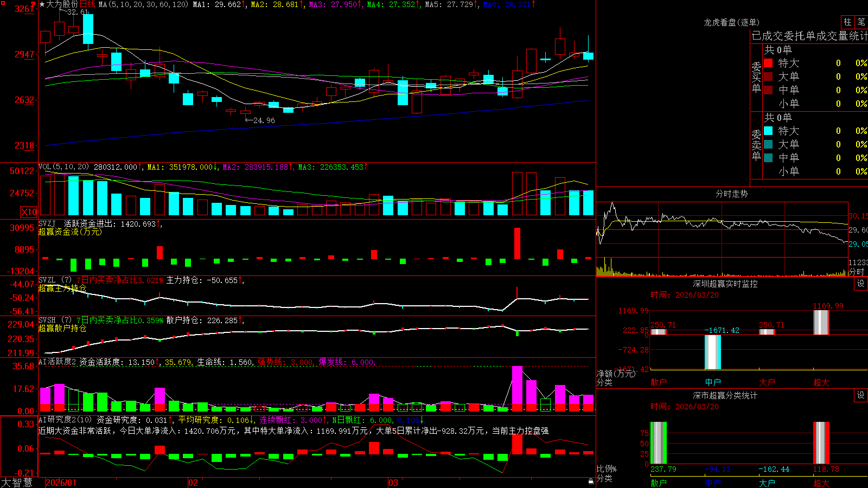Click the 超赢资金流(万元) label

coord(70,232)
